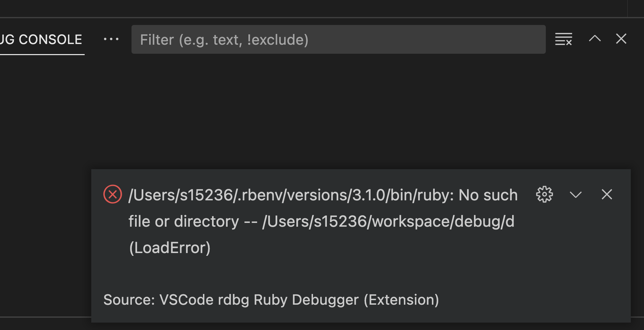Click the editor area above the panel

(312, 8)
